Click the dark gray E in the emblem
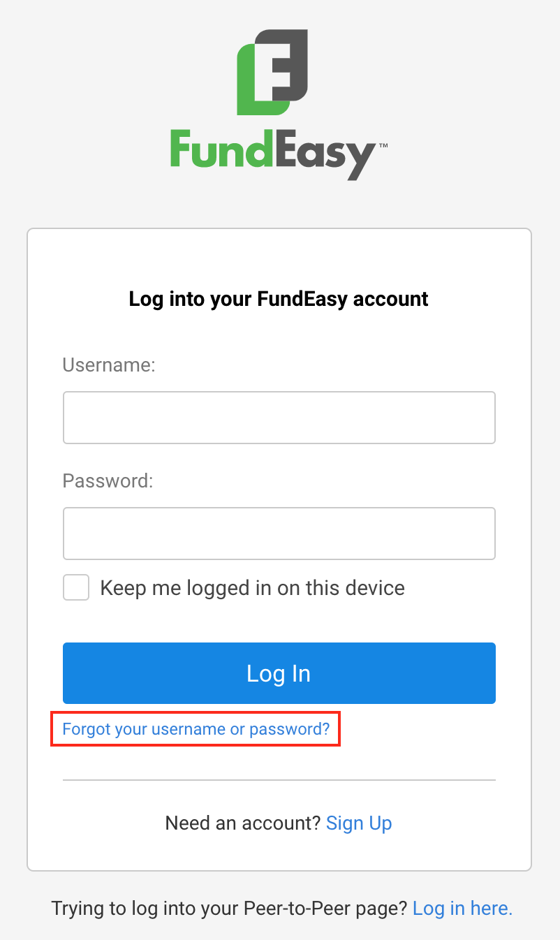 click(287, 66)
